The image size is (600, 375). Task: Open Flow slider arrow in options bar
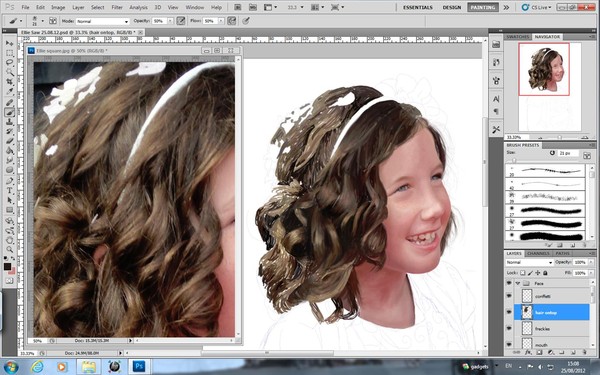(221, 21)
